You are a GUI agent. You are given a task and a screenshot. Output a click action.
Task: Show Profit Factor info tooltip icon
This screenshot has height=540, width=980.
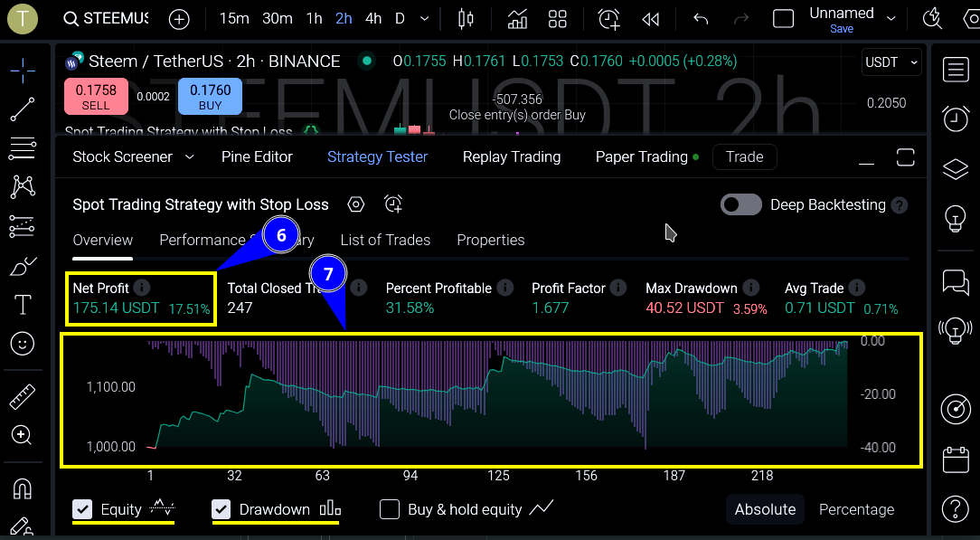click(618, 289)
